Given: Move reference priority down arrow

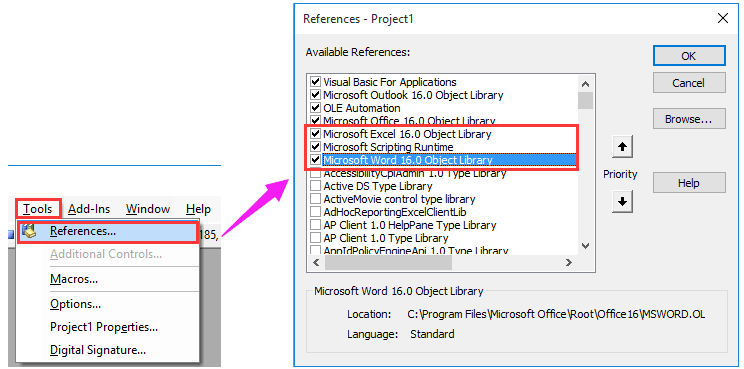Looking at the screenshot, I should point(623,202).
